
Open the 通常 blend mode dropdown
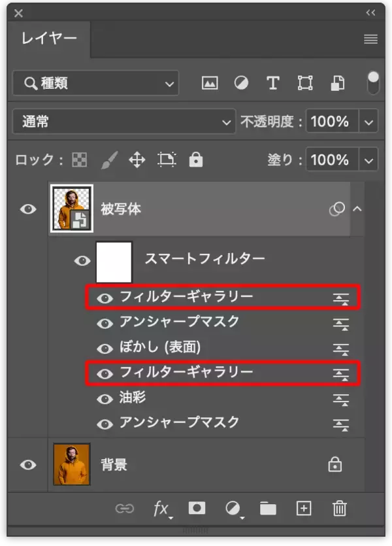click(124, 122)
